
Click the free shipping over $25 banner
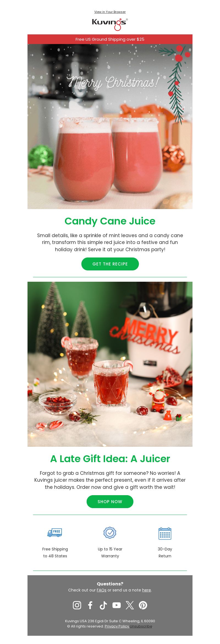(110, 39)
